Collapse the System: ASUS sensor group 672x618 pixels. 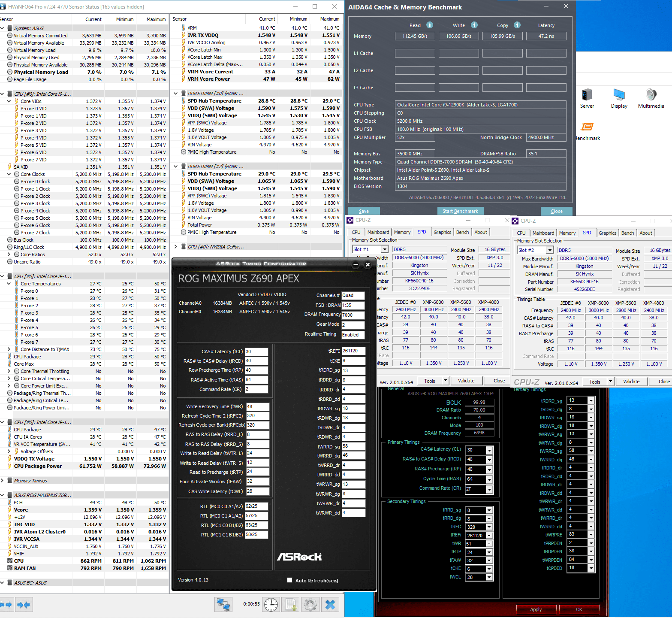coord(3,28)
